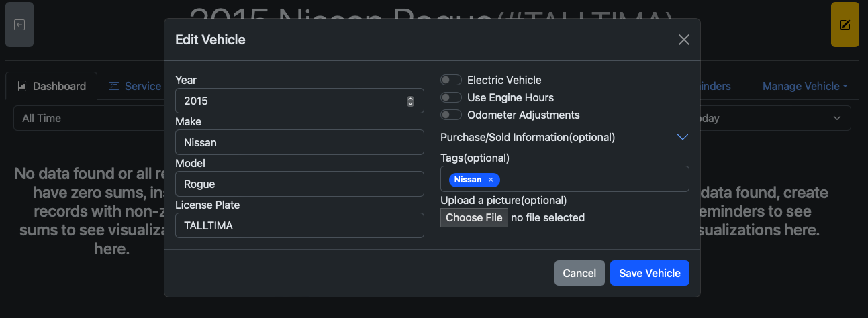
Task: Close the Edit Vehicle dialog with X
Action: point(683,40)
